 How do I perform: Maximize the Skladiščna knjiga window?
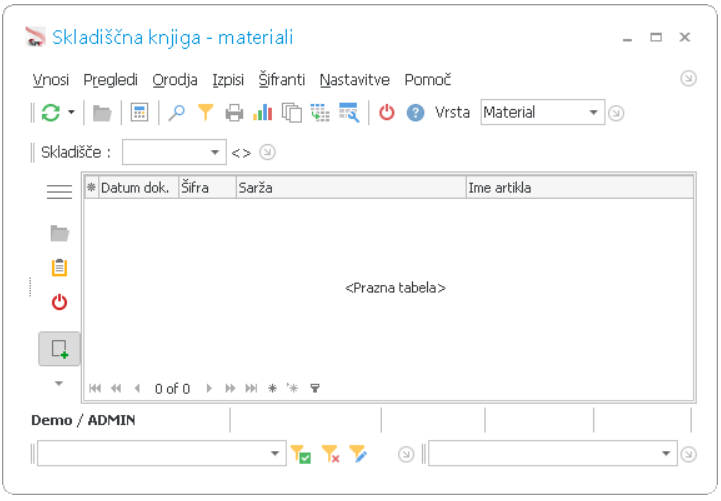pos(656,37)
